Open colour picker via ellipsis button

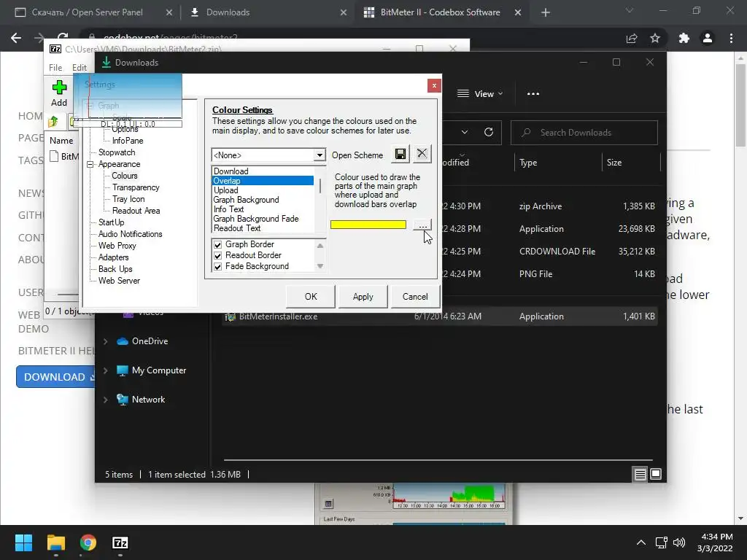pyautogui.click(x=422, y=225)
